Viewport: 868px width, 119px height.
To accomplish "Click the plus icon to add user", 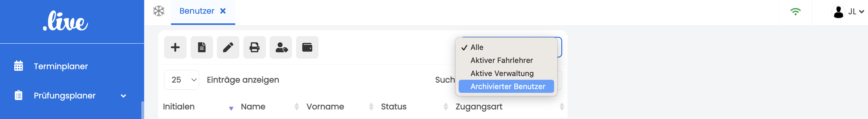I will [x=175, y=47].
